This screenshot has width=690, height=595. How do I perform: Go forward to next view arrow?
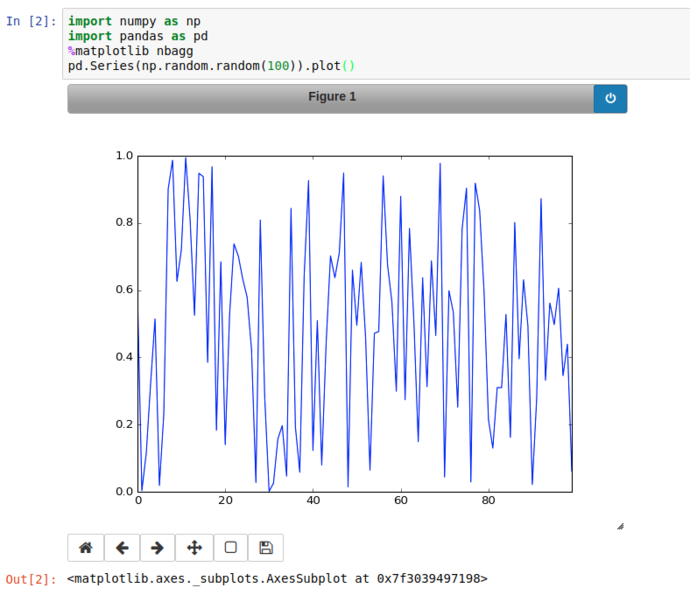point(157,547)
